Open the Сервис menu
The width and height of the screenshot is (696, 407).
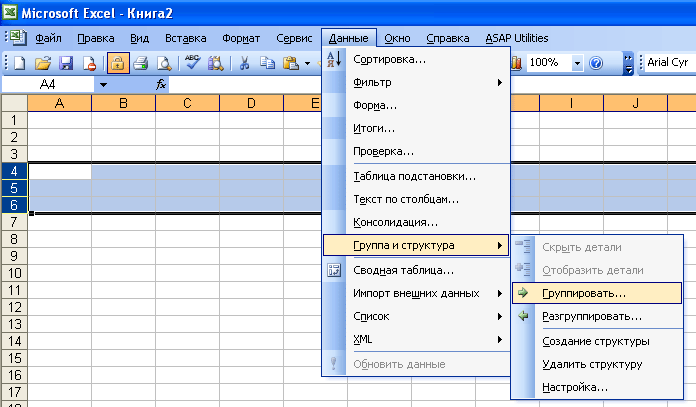coord(294,38)
